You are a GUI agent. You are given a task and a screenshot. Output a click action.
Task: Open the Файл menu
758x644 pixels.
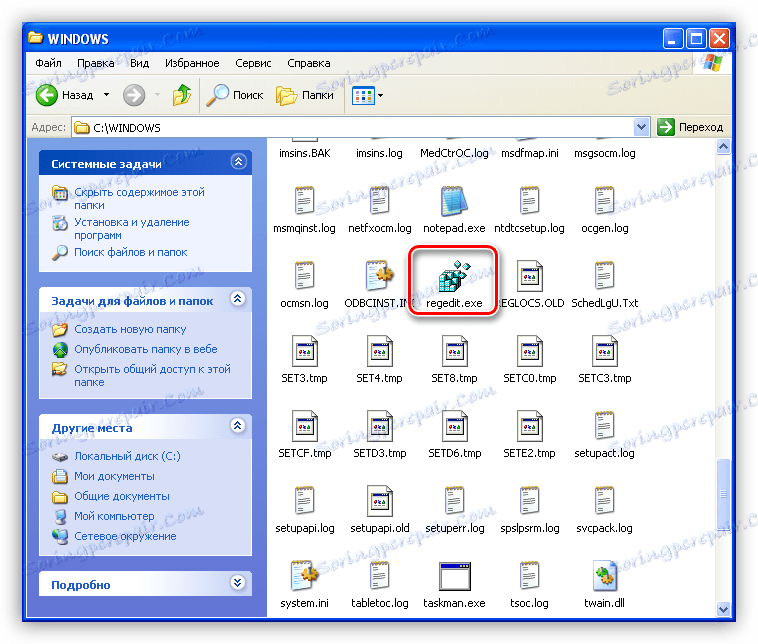48,63
